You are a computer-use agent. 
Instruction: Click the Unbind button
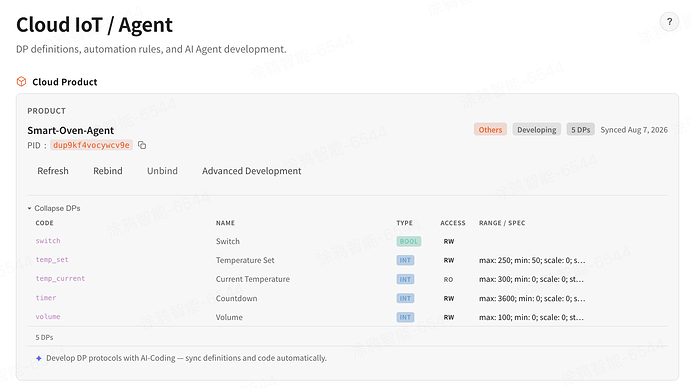162,171
